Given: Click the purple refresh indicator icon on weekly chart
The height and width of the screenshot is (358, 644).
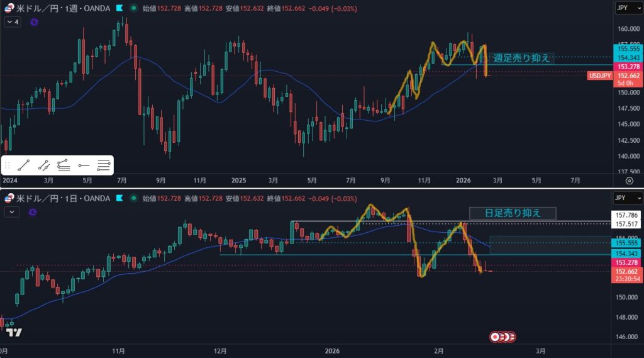Looking at the screenshot, I should [34, 21].
